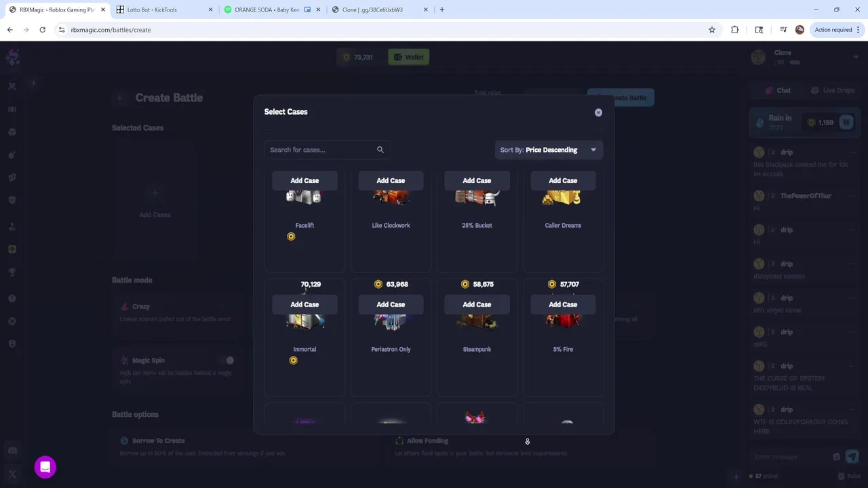The width and height of the screenshot is (868, 488).
Task: Click the magnifier icon in case search
Action: click(380, 150)
